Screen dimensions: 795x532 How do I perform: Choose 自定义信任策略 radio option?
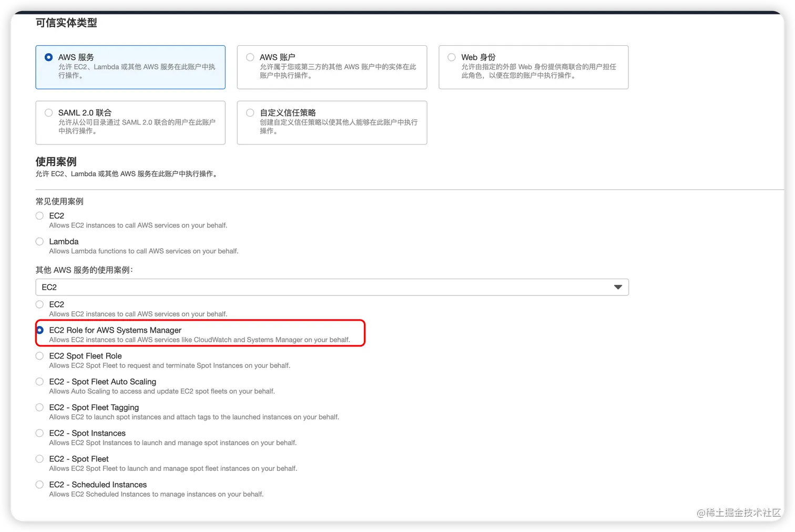(250, 112)
